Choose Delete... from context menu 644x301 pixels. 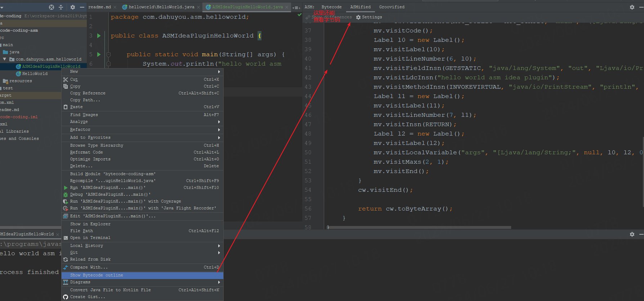tap(142, 166)
